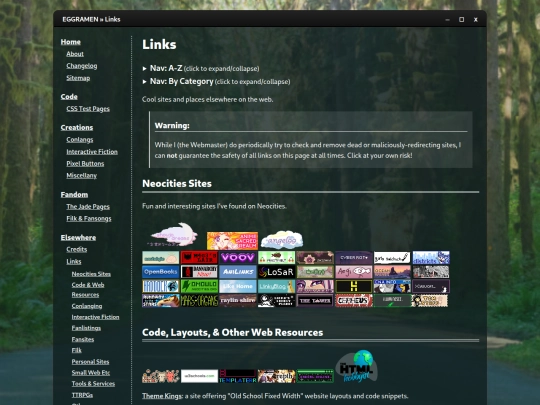Viewport: 540px width, 405px height.
Task: Open the Links sidebar entry
Action: (x=74, y=261)
